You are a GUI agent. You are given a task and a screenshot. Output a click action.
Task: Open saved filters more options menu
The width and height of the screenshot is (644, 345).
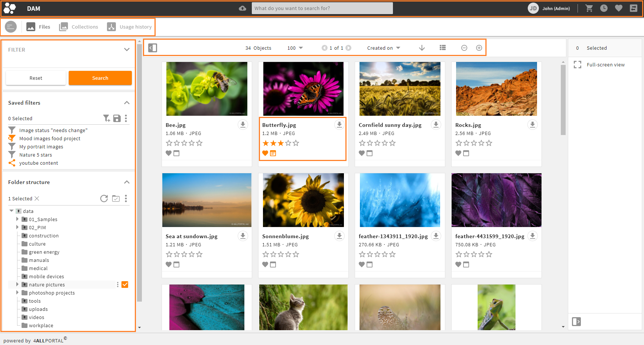[x=126, y=118]
